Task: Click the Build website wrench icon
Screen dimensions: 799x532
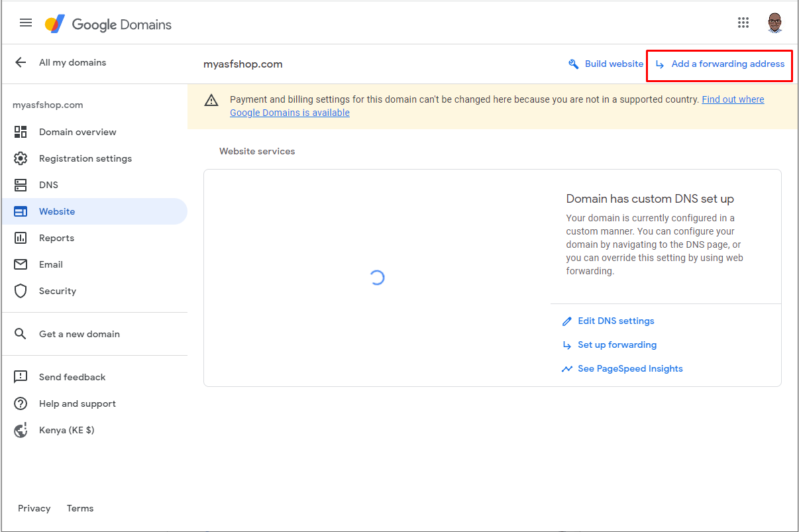Action: (x=574, y=64)
